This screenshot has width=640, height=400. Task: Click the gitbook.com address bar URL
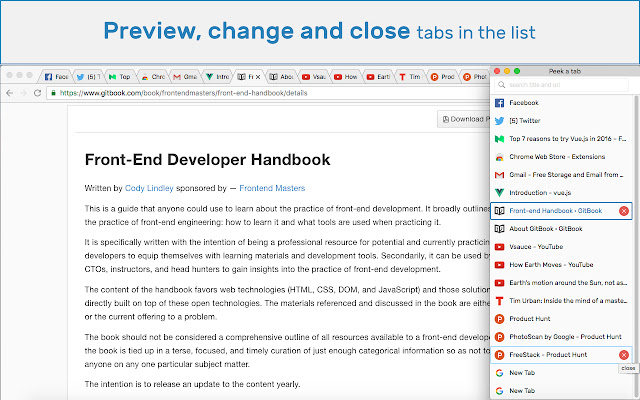[183, 93]
